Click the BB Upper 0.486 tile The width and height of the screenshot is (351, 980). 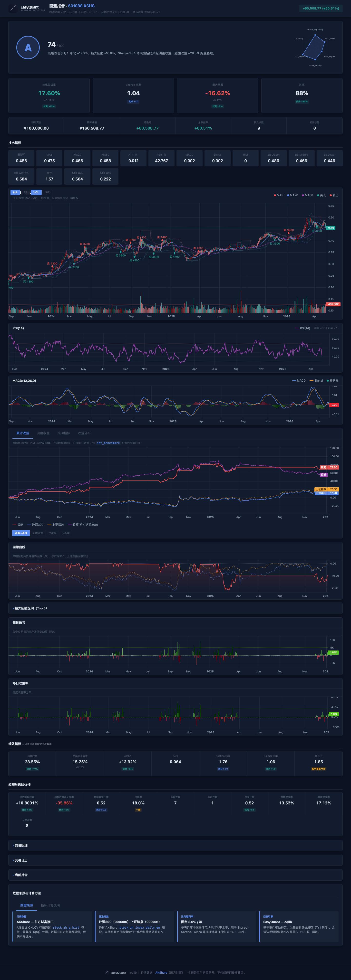pos(273,158)
